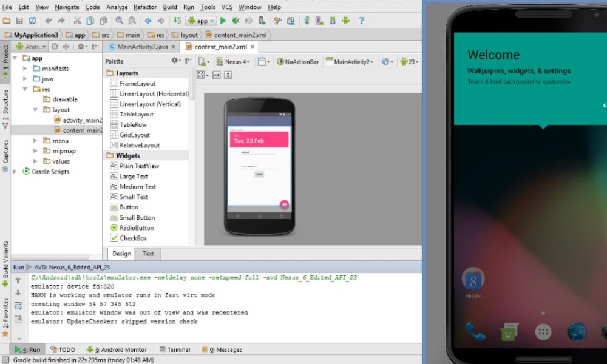
Task: Expand the menu folder
Action: [x=35, y=141]
